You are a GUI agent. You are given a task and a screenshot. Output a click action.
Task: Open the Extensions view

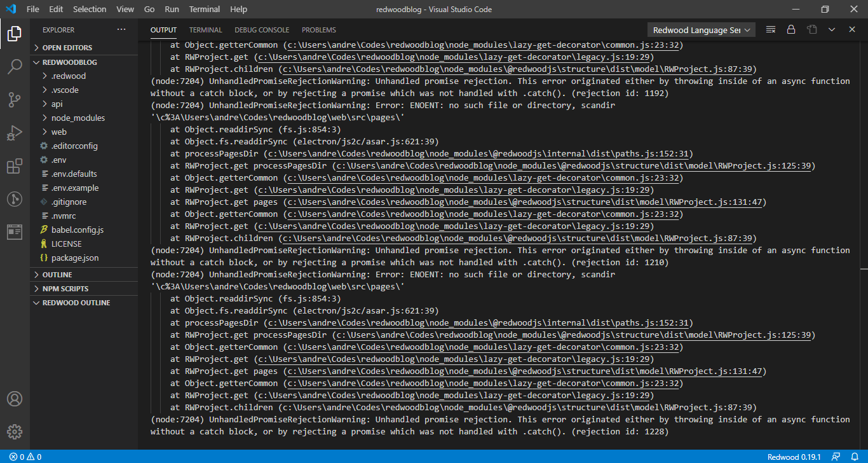coord(15,166)
